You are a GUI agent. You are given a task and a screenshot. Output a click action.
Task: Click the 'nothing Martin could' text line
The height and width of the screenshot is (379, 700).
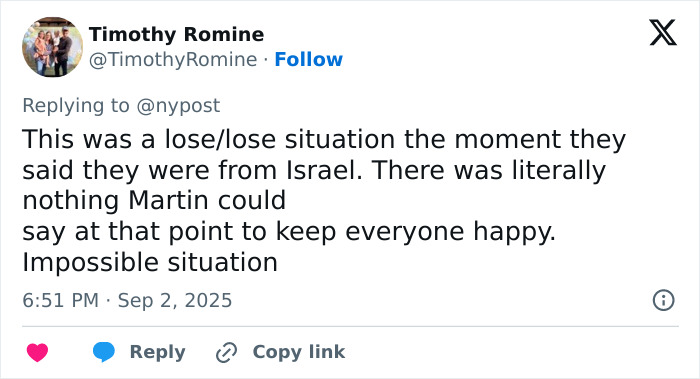(x=154, y=200)
